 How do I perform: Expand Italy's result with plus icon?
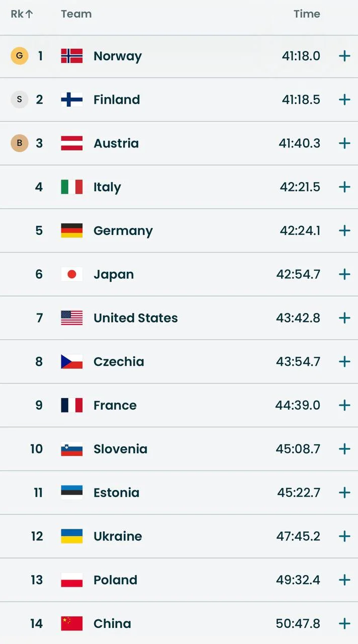pos(344,187)
